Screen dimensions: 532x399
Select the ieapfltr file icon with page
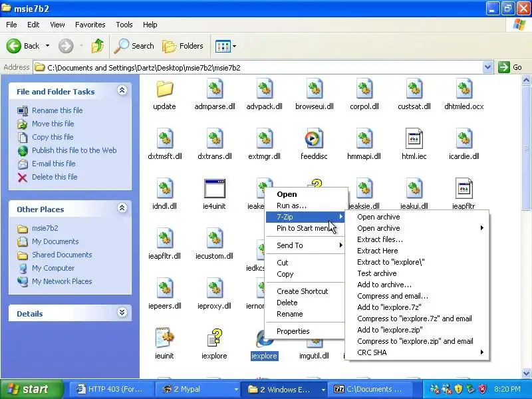point(464,189)
